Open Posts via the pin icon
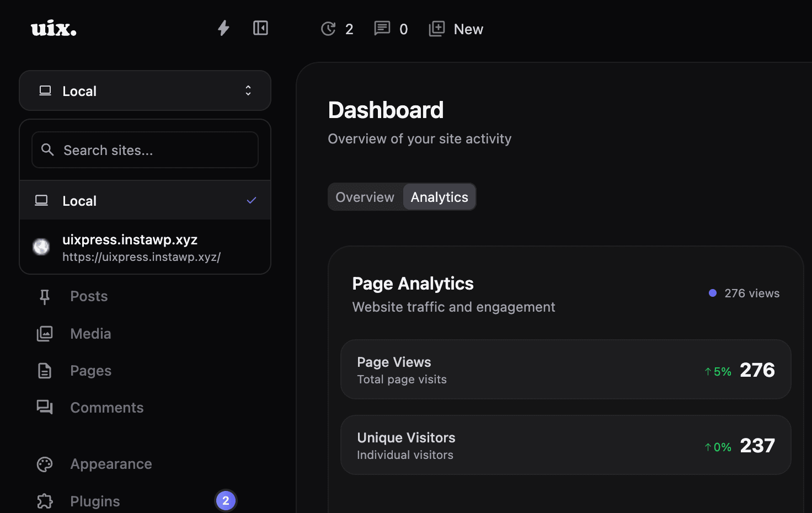This screenshot has height=513, width=812. point(44,296)
